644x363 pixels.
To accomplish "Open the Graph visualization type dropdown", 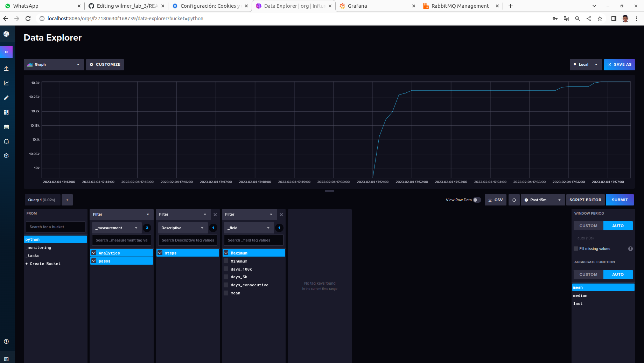I will coord(54,64).
